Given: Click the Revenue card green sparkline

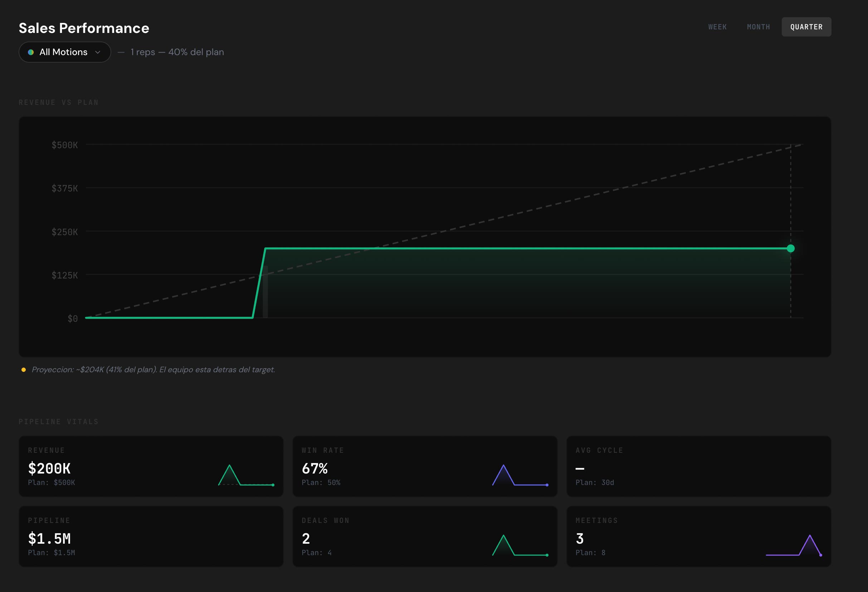Looking at the screenshot, I should pyautogui.click(x=247, y=475).
